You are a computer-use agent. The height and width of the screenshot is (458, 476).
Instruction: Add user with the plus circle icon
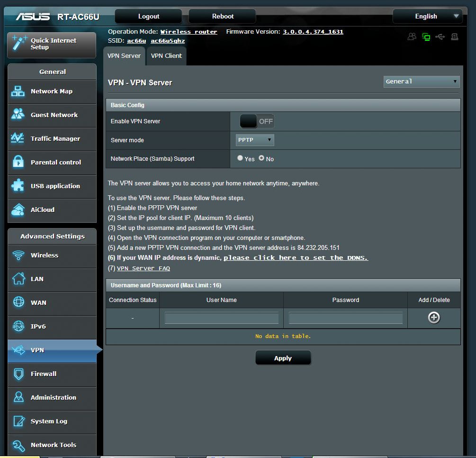click(434, 318)
